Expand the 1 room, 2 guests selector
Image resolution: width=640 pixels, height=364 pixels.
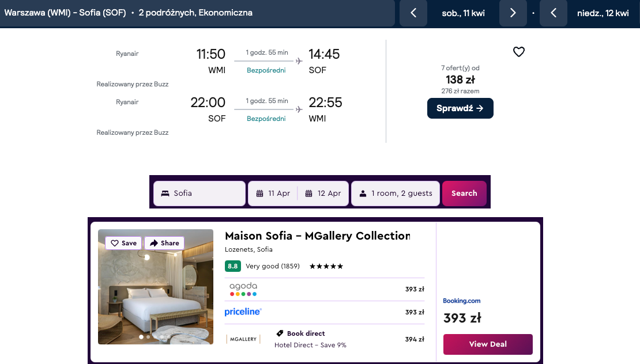[x=396, y=194]
